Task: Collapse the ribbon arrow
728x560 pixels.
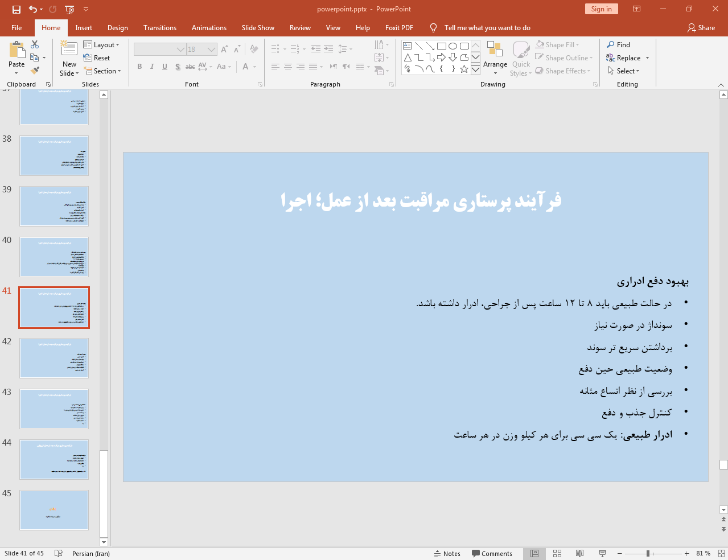Action: pyautogui.click(x=721, y=84)
